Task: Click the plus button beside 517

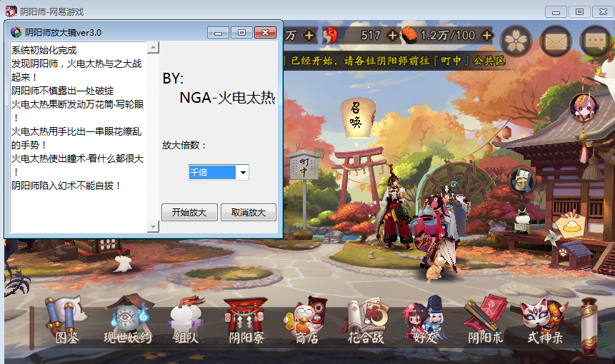Action: point(392,35)
